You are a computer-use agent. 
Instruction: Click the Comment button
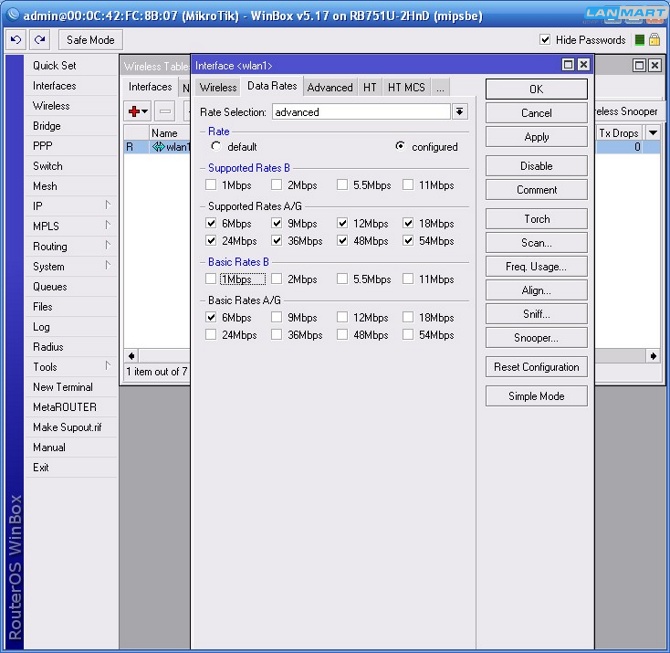[536, 190]
